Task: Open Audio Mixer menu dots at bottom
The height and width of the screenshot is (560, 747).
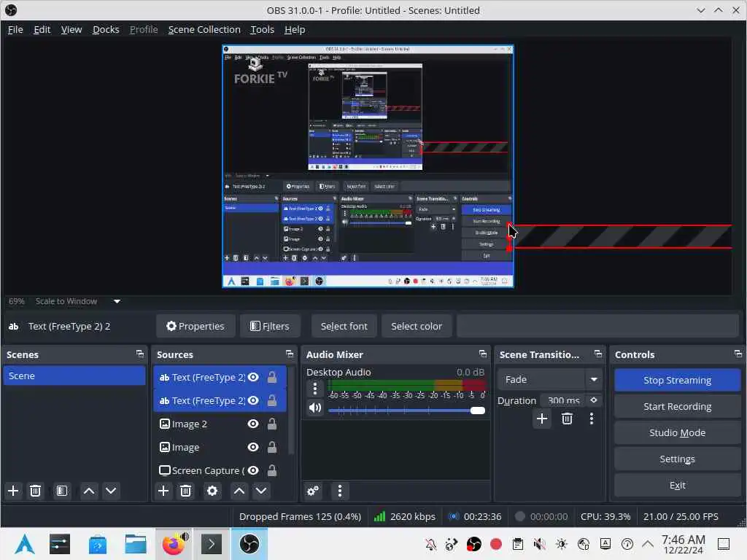Action: (x=340, y=491)
